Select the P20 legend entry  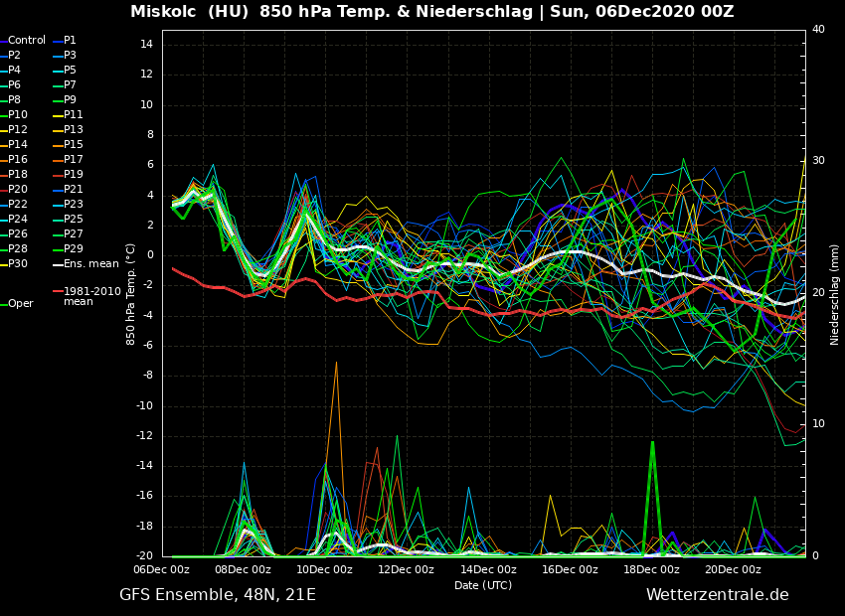(x=18, y=190)
